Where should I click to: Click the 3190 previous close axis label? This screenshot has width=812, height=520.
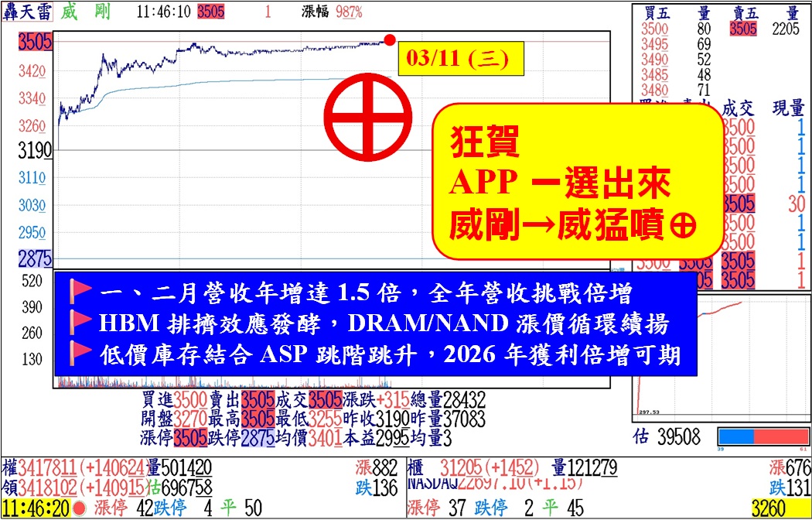(x=36, y=149)
